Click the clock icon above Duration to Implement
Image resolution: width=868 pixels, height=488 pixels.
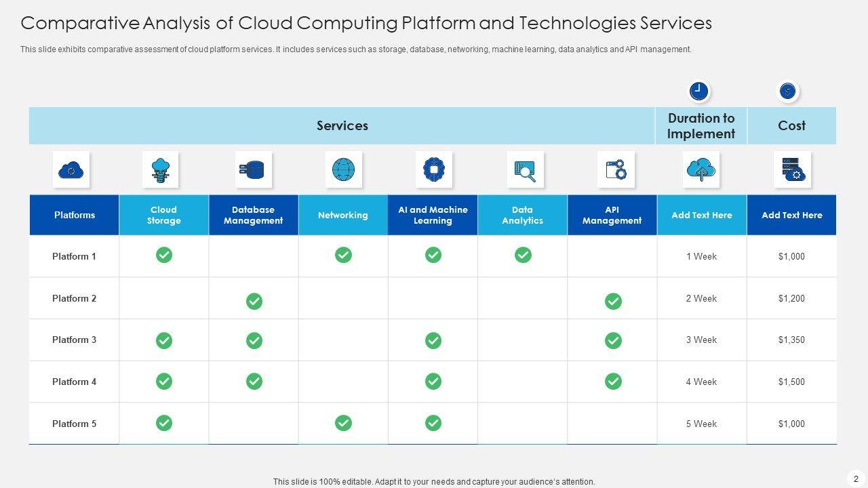698,91
